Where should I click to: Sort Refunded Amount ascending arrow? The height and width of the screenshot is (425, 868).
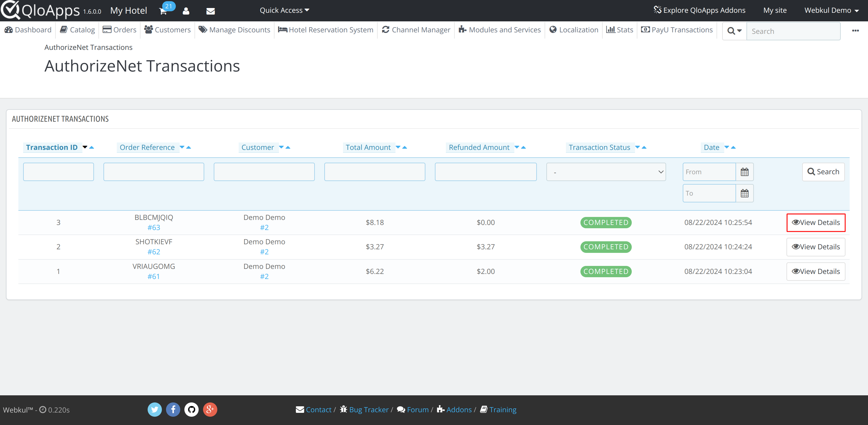[x=523, y=147]
